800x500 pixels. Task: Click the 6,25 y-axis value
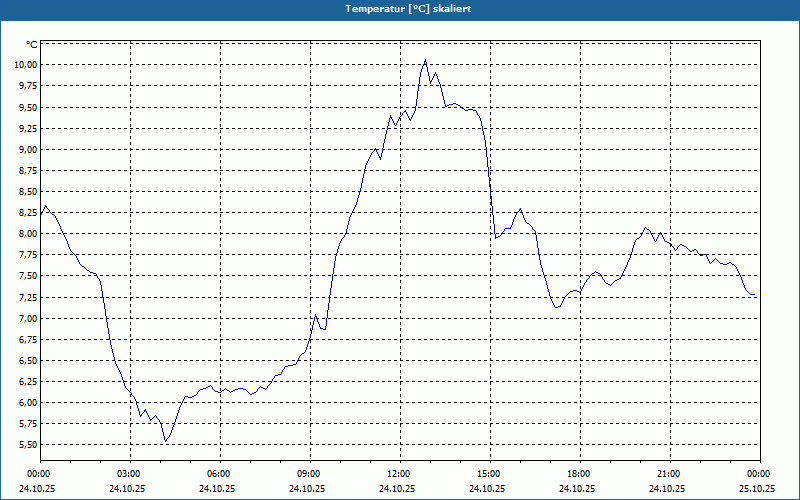[28, 382]
